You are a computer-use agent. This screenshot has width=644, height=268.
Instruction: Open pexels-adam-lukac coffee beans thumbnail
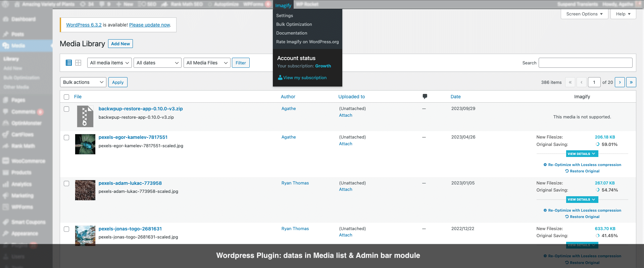(85, 190)
